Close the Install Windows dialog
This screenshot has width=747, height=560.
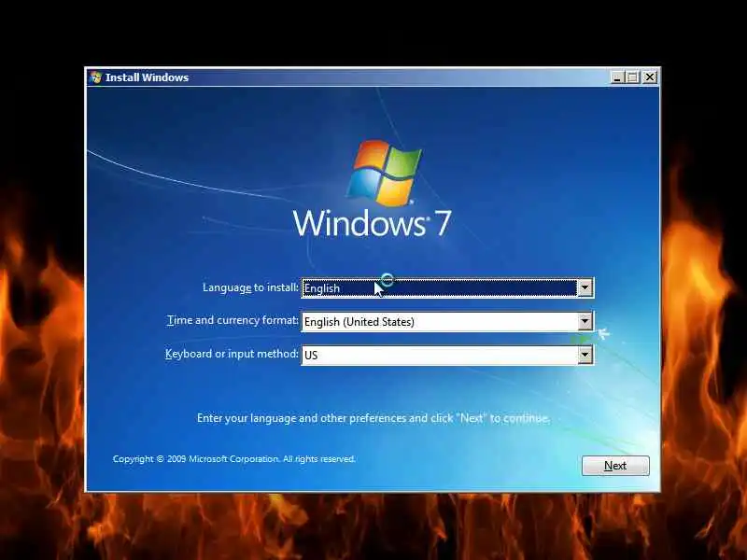(x=650, y=77)
